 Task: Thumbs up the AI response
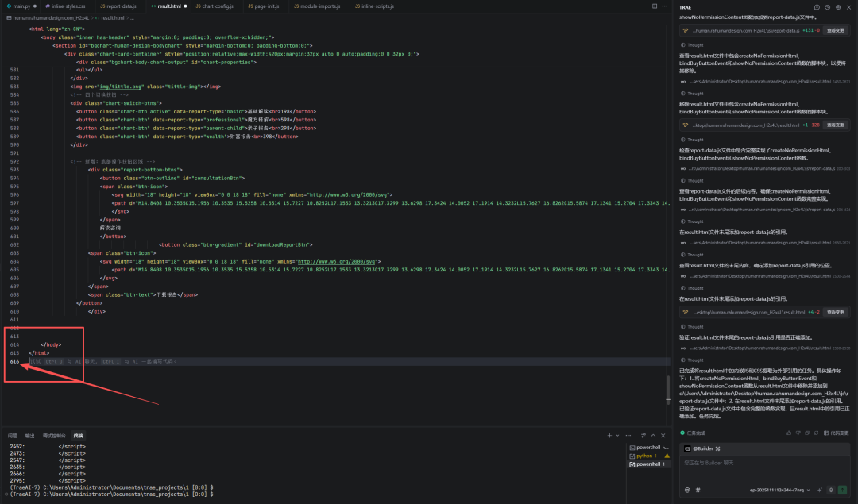point(789,433)
